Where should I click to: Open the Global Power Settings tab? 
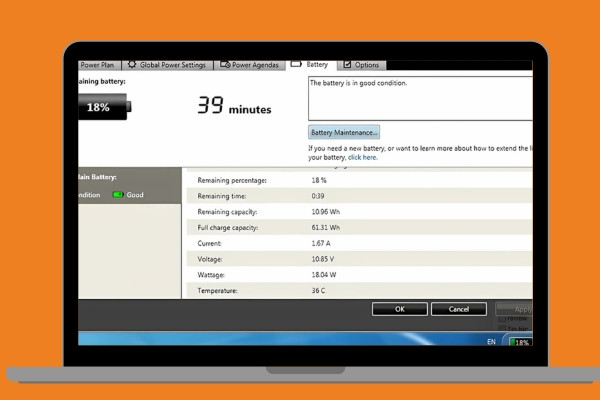click(x=172, y=65)
